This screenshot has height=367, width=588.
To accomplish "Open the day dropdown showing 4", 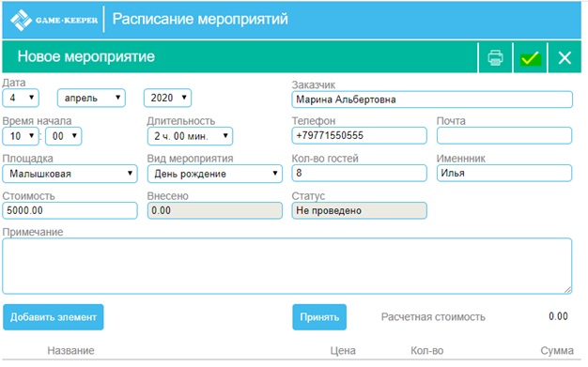I will click(x=21, y=98).
